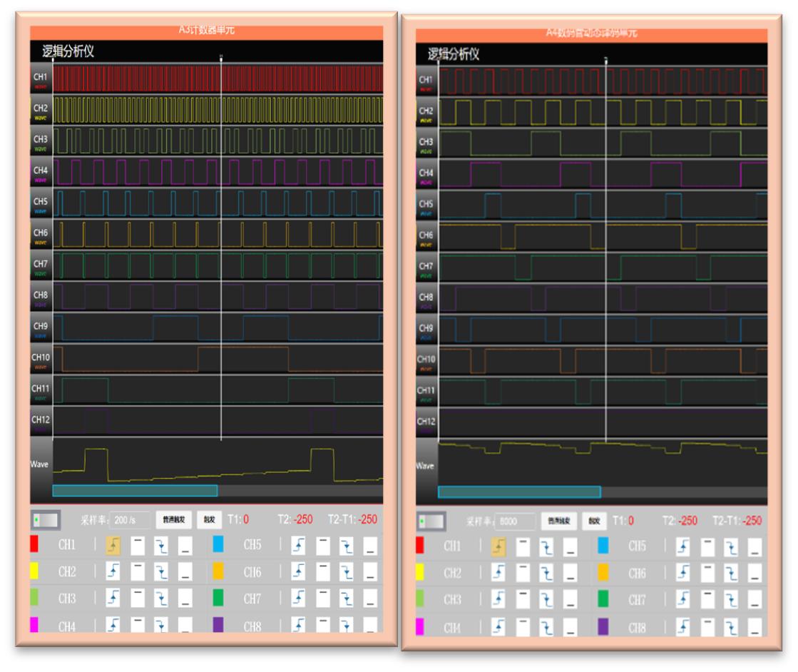Click the Wave channel label in right analyzer

point(425,467)
